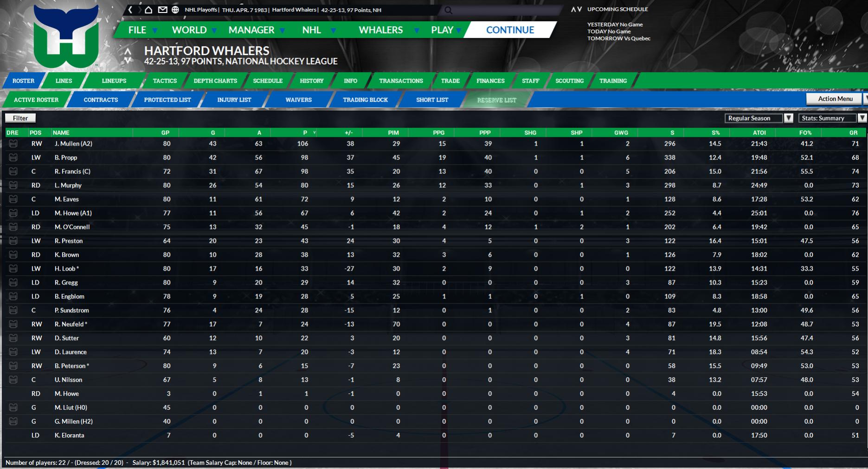Switch to the FINANCES tab

(x=490, y=81)
